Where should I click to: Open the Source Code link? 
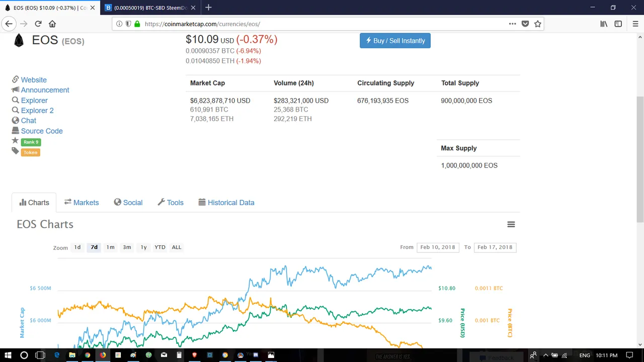click(42, 131)
